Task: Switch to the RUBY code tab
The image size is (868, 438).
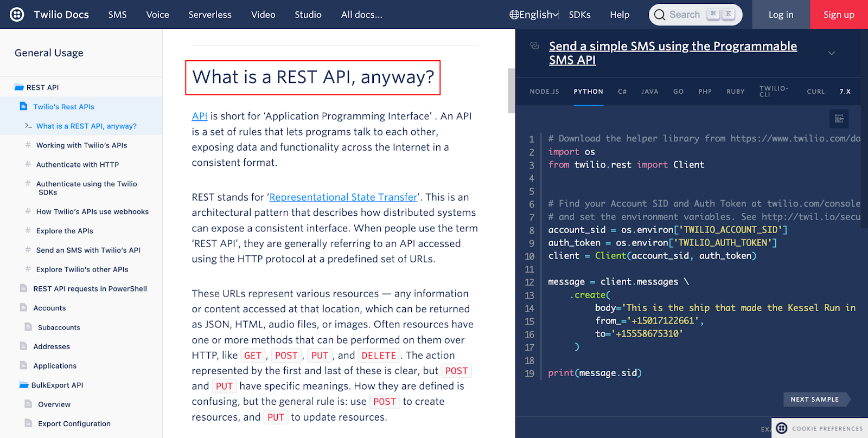Action: click(x=736, y=92)
